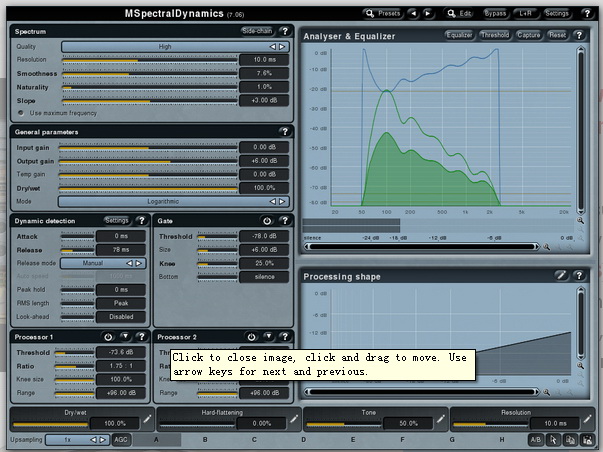Click the save icon at bottom right corner
Screen dimensions: 603x452
(587, 440)
